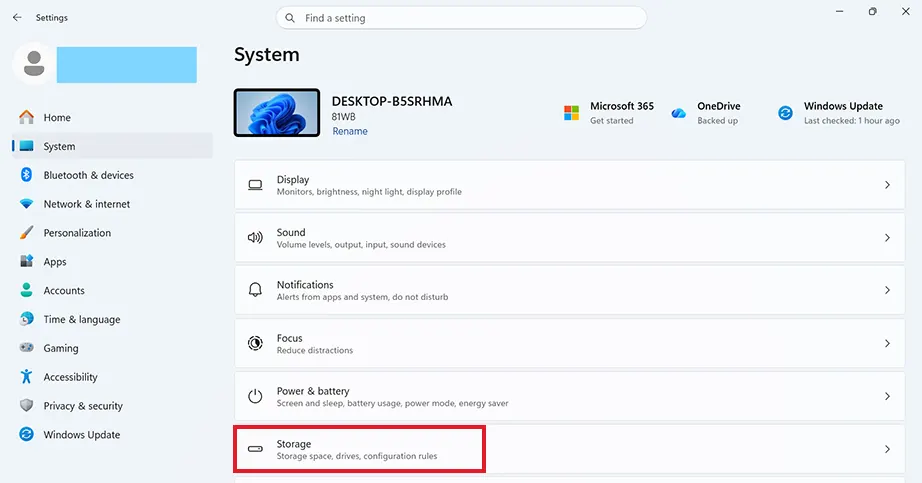The width and height of the screenshot is (922, 483).
Task: Open Focus settings via its chevron
Action: pos(887,343)
